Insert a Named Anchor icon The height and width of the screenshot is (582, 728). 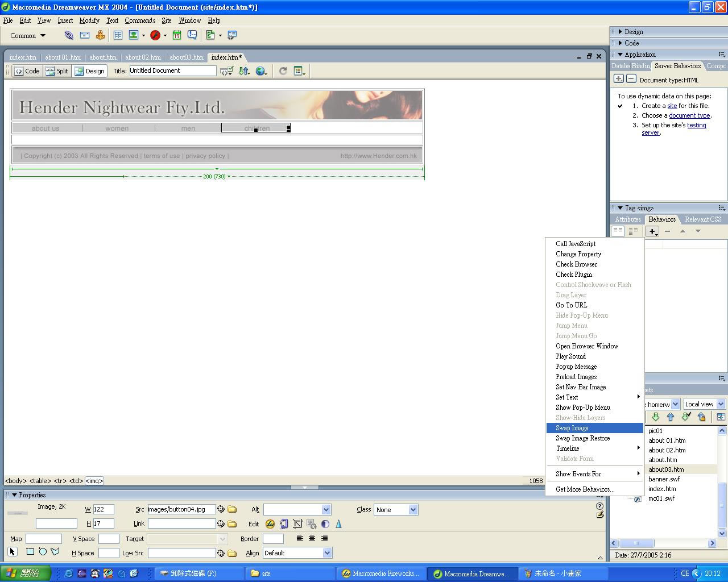click(x=100, y=35)
